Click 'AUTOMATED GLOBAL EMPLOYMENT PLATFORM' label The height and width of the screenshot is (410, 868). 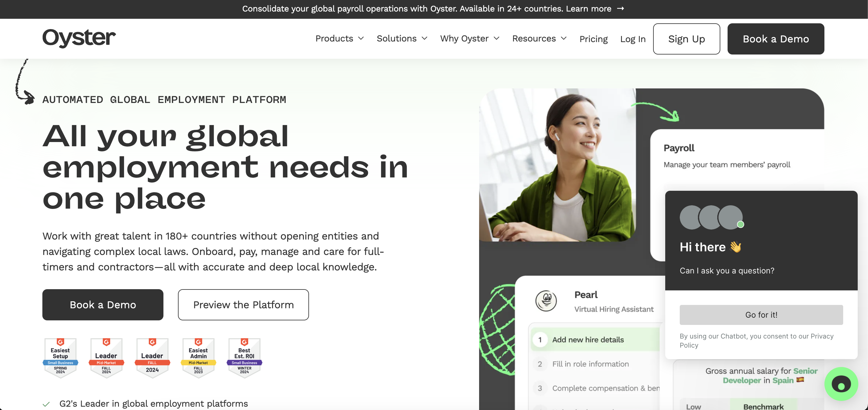tap(164, 100)
